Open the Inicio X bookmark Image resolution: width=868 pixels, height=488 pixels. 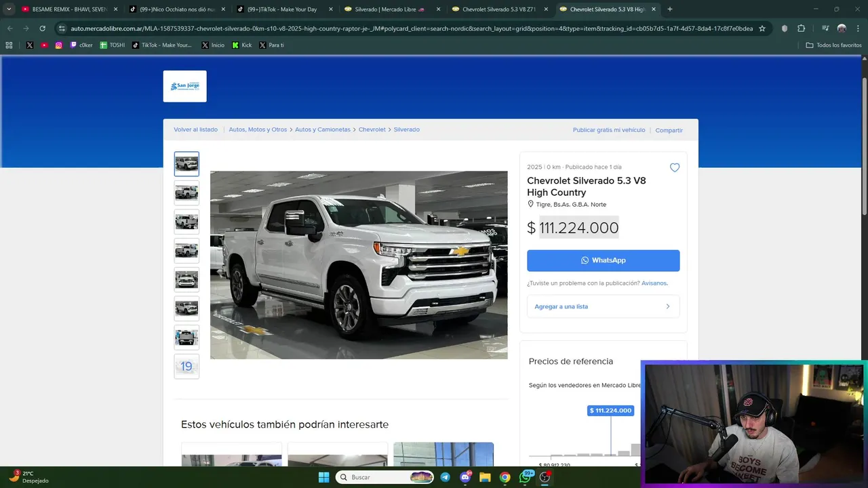click(213, 45)
